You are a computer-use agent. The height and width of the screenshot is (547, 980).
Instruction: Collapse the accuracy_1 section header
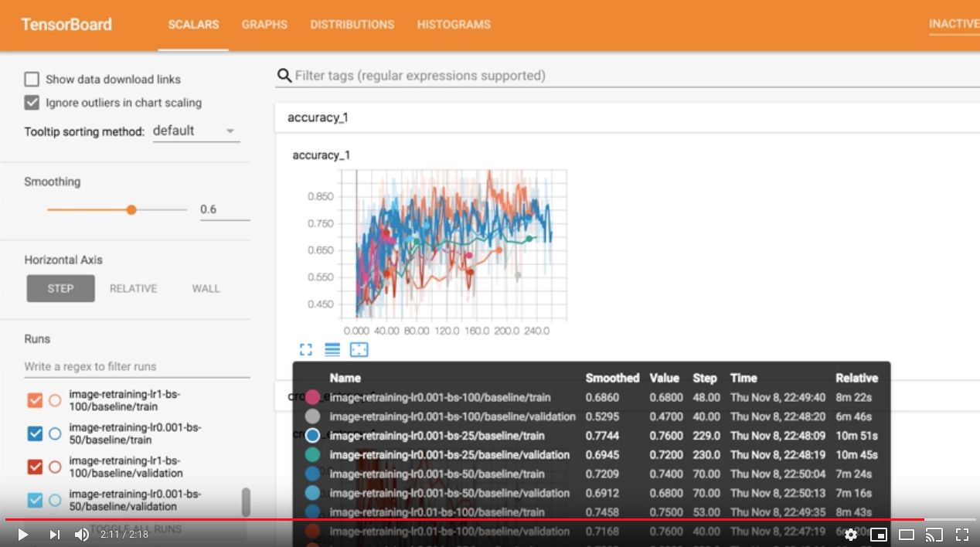[x=628, y=117]
